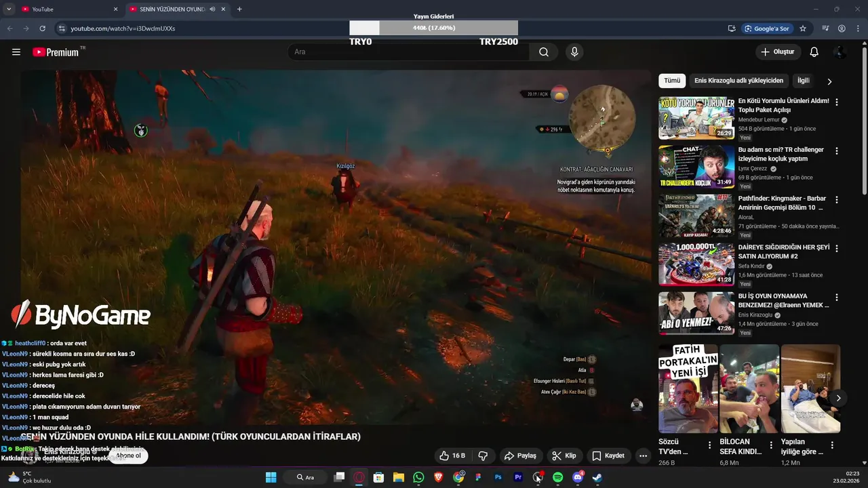Screen dimensions: 868x488
Task: Open the Lynx Çerezz channel name
Action: tap(753, 169)
